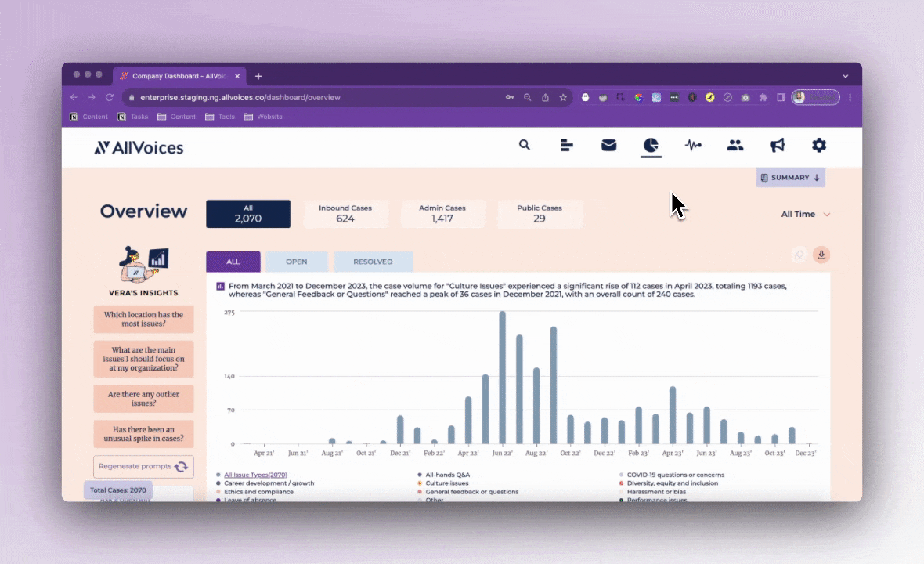924x564 pixels.
Task: Open the people group icon
Action: 735,145
